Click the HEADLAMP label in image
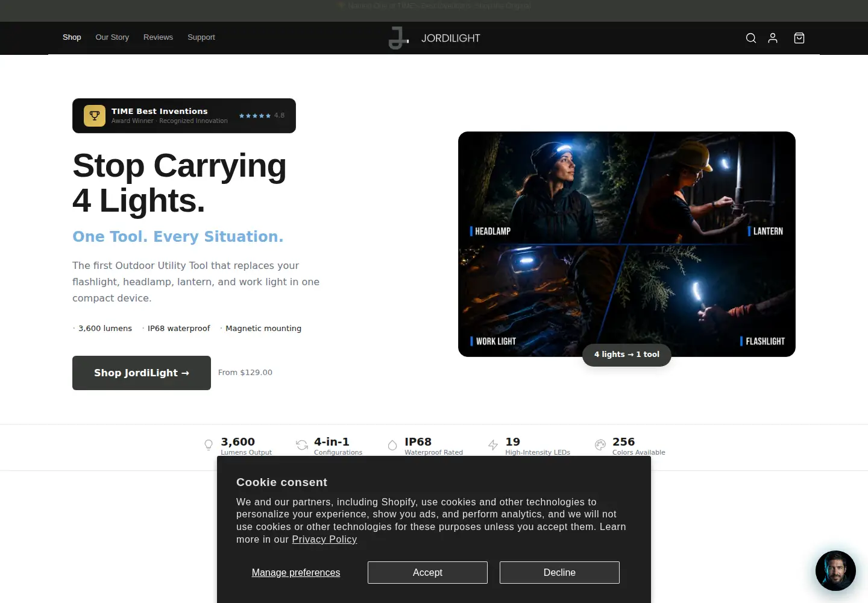Viewport: 868px width, 603px height. [x=490, y=231]
